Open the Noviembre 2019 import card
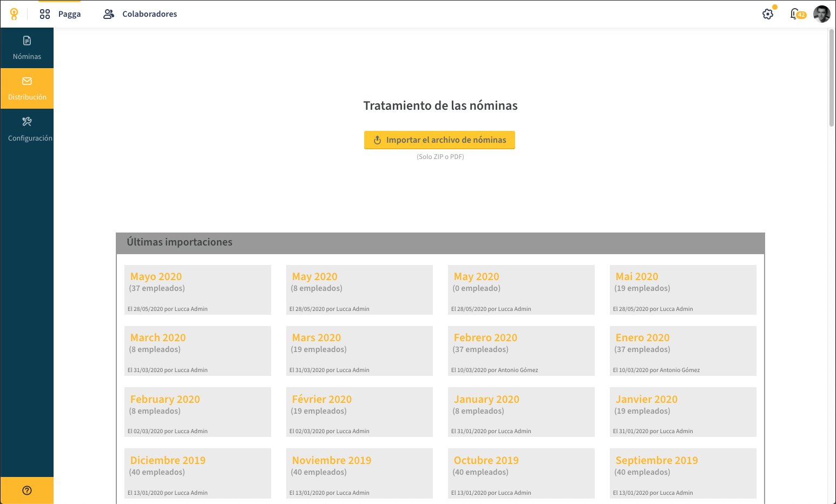836x504 pixels. tap(359, 473)
